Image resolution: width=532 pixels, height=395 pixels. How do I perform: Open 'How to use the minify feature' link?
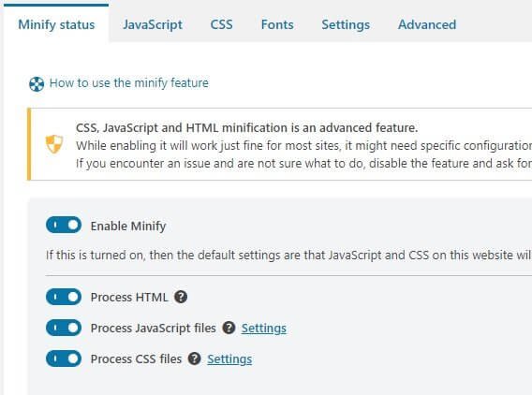tap(129, 83)
